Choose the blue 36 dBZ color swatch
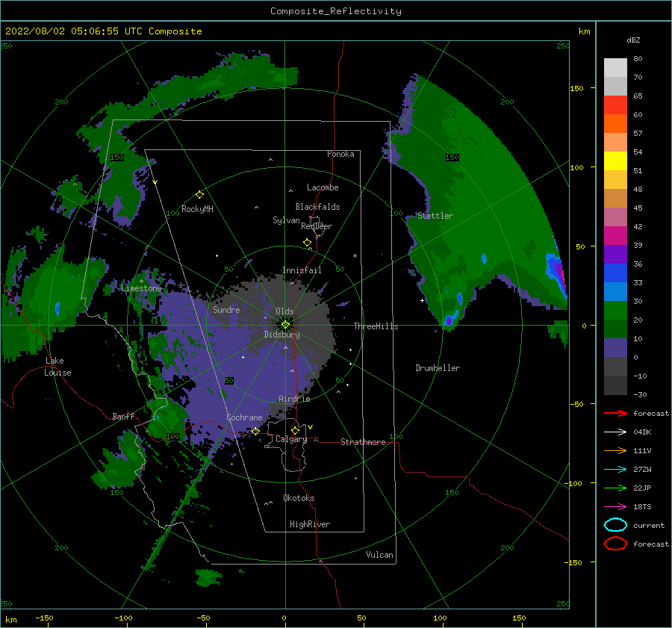Screen dimensions: 672x628 (615, 273)
